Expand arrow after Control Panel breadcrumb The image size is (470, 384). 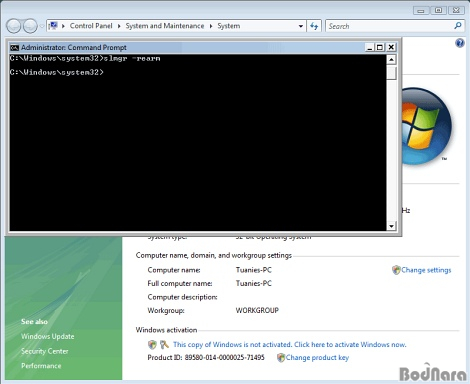click(x=119, y=26)
